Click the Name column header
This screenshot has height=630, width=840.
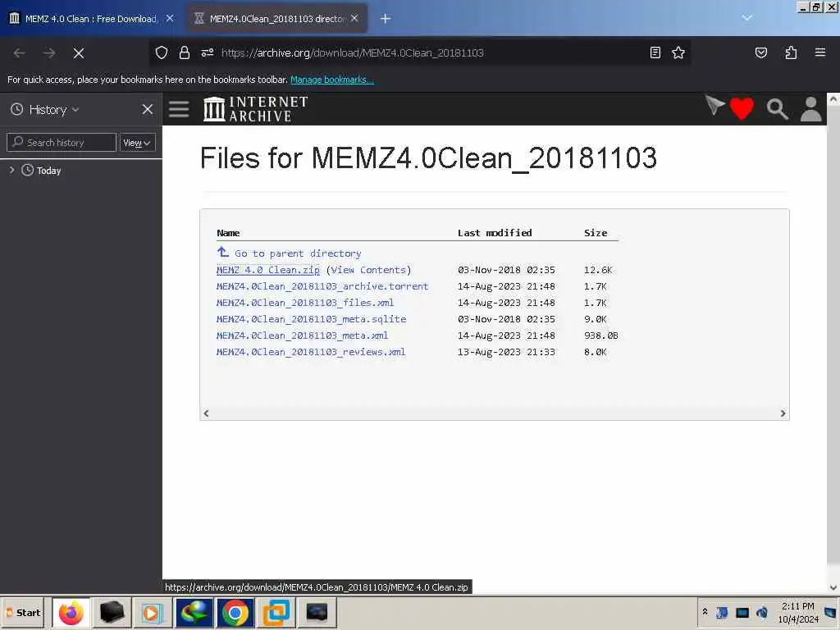click(x=228, y=232)
